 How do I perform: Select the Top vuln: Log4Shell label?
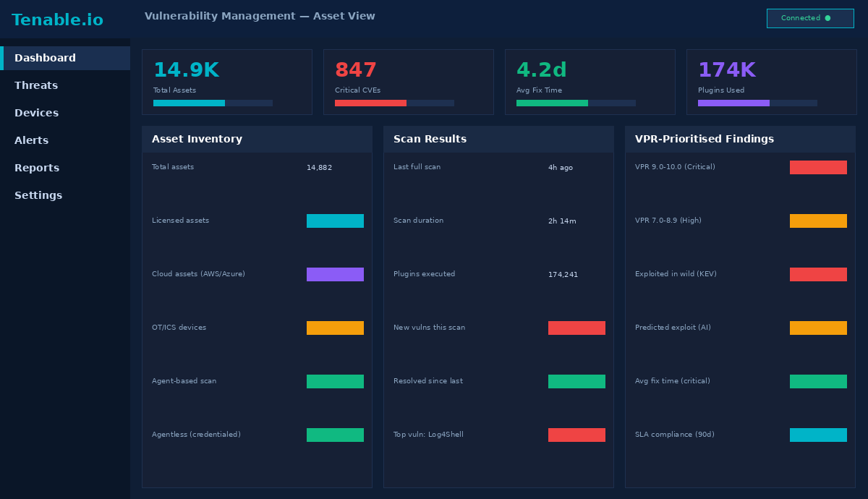click(428, 435)
